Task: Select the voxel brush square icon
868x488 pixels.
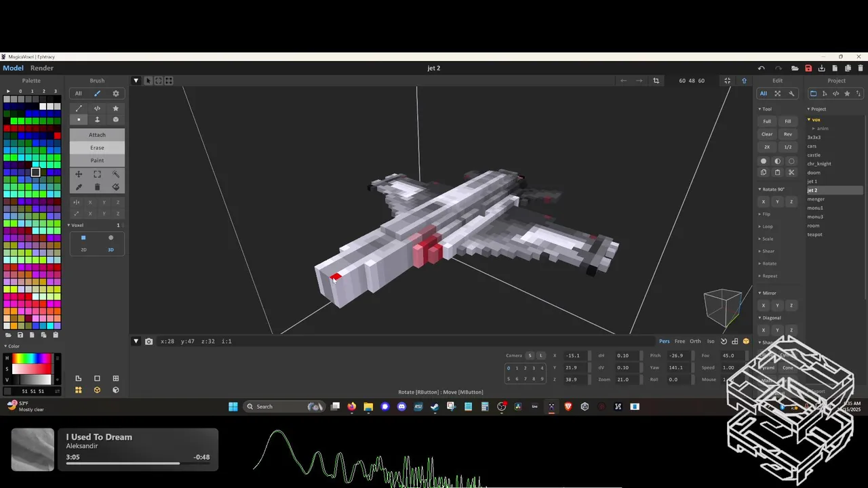Action: click(x=79, y=120)
